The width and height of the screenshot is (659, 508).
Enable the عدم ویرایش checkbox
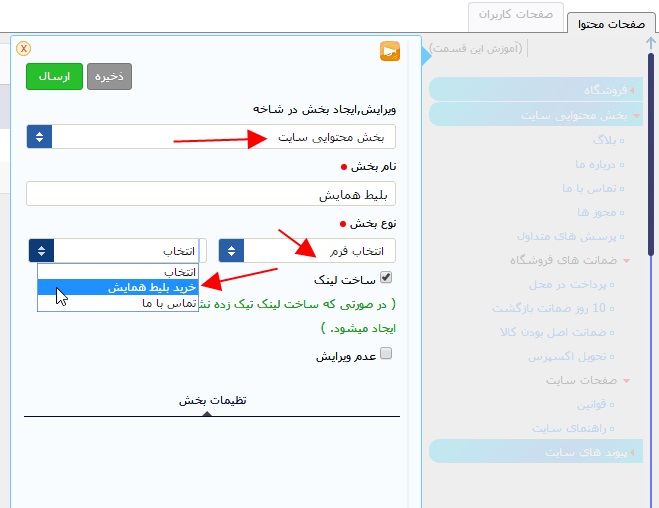[x=386, y=353]
